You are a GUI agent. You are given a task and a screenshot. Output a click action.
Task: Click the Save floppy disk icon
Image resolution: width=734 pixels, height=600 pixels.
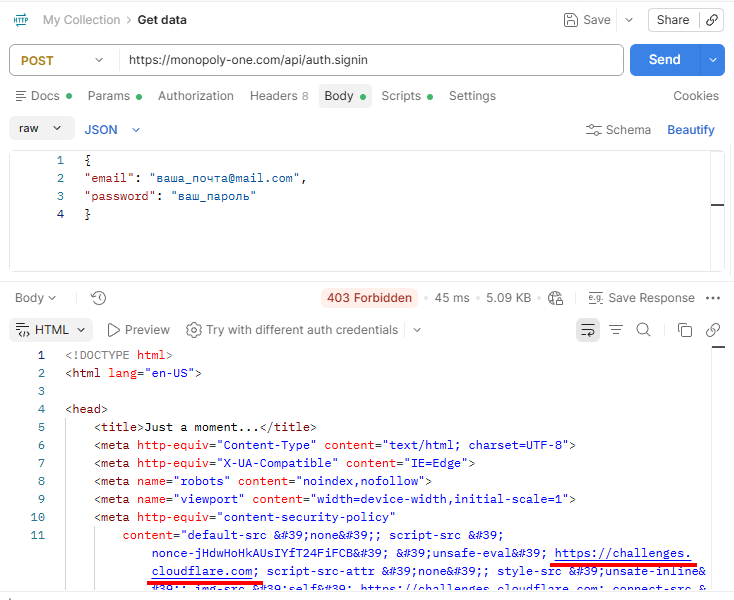pos(571,20)
